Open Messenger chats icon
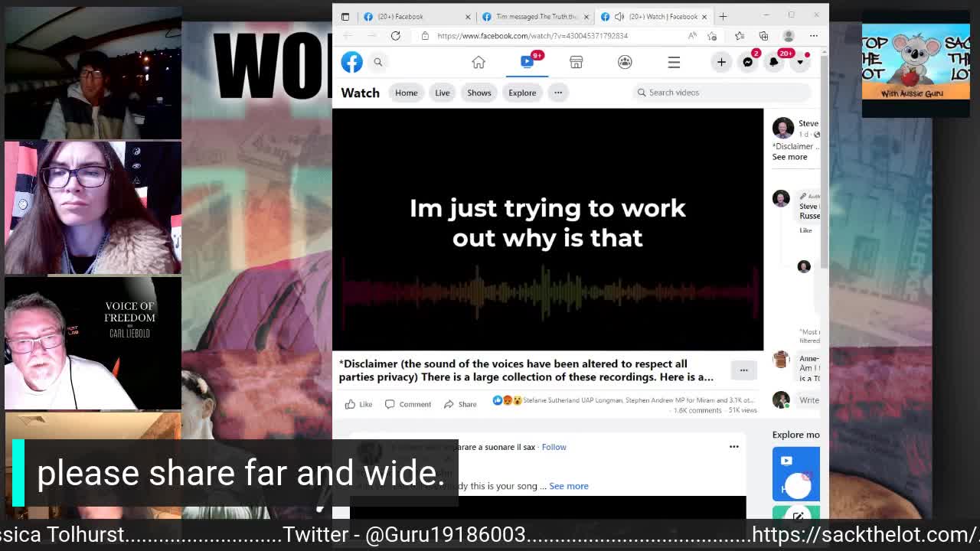The width and height of the screenshot is (980, 551). click(747, 62)
